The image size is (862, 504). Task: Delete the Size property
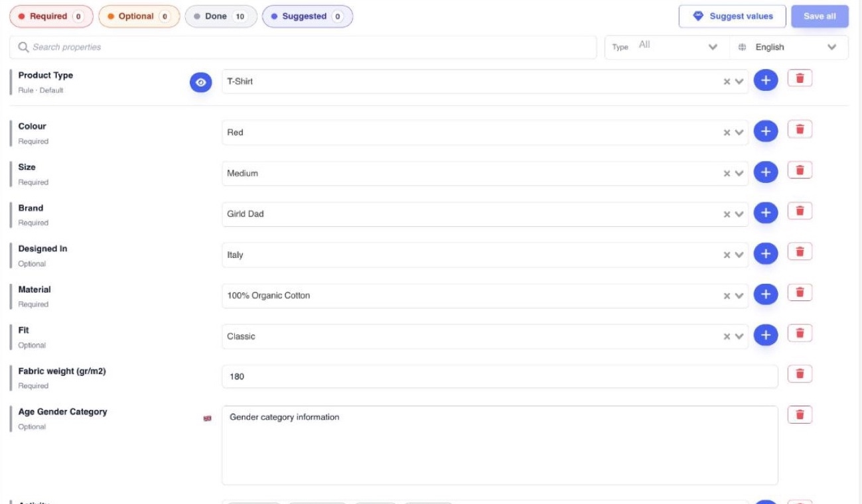coord(800,171)
